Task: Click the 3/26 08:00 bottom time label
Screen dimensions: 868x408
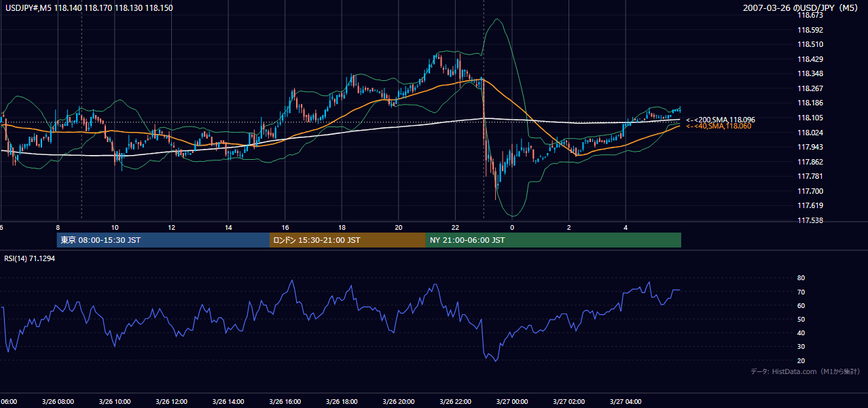Action: click(58, 402)
